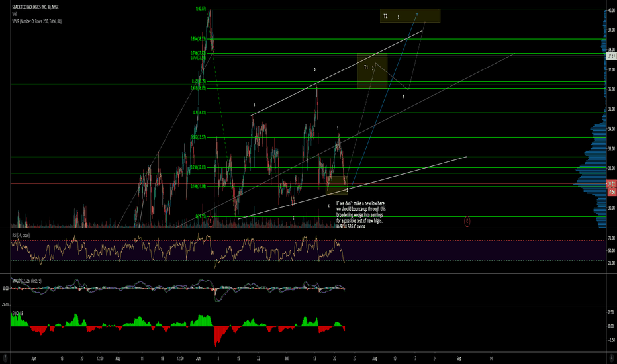Click the 'IF we don't make a new low' note
617x364 pixels.
click(361, 215)
